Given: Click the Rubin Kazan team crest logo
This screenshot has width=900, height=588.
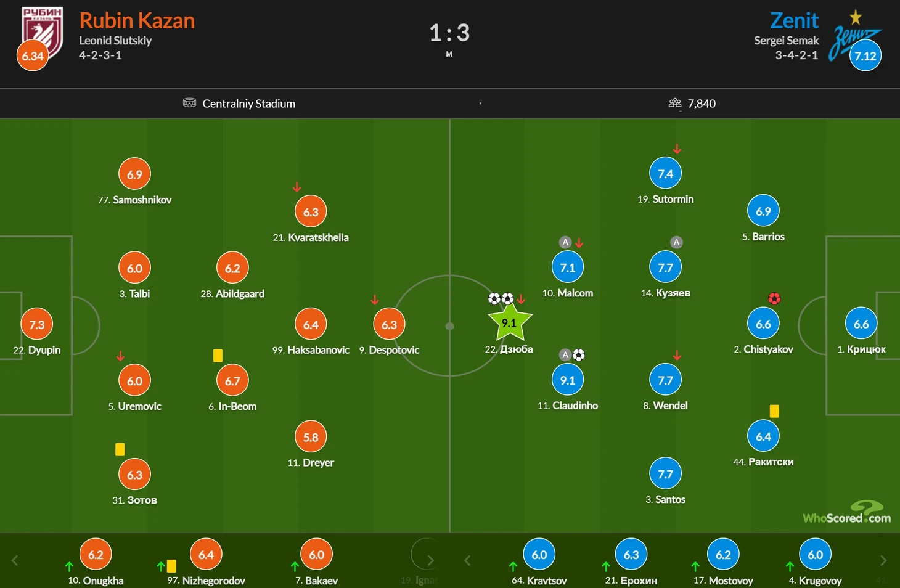Looking at the screenshot, I should [43, 31].
